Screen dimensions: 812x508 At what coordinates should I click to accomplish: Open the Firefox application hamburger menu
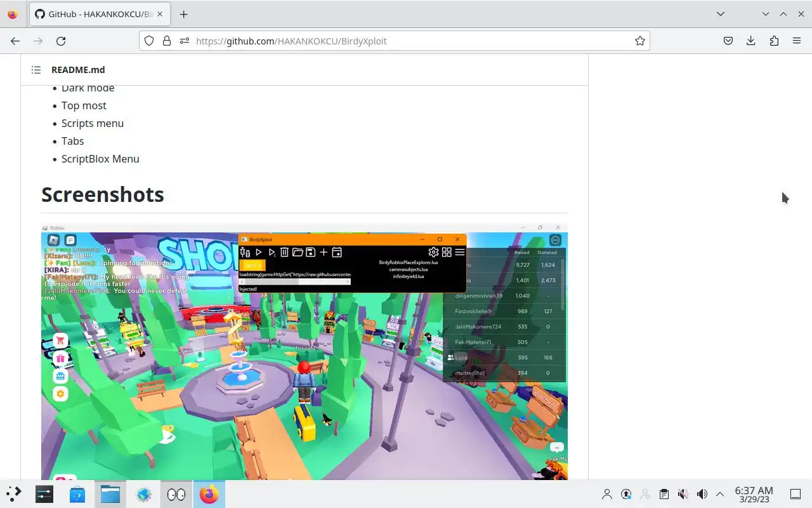pyautogui.click(x=797, y=41)
